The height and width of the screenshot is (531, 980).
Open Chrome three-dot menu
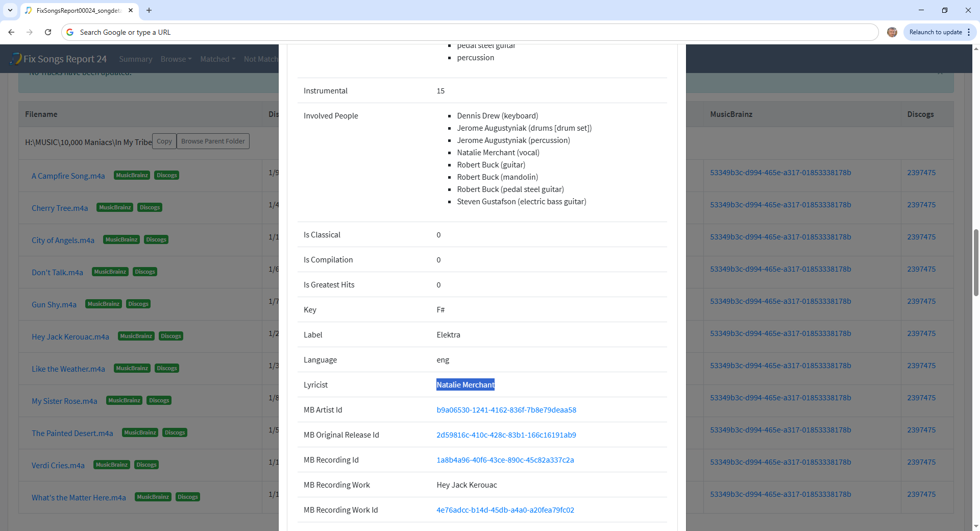969,32
